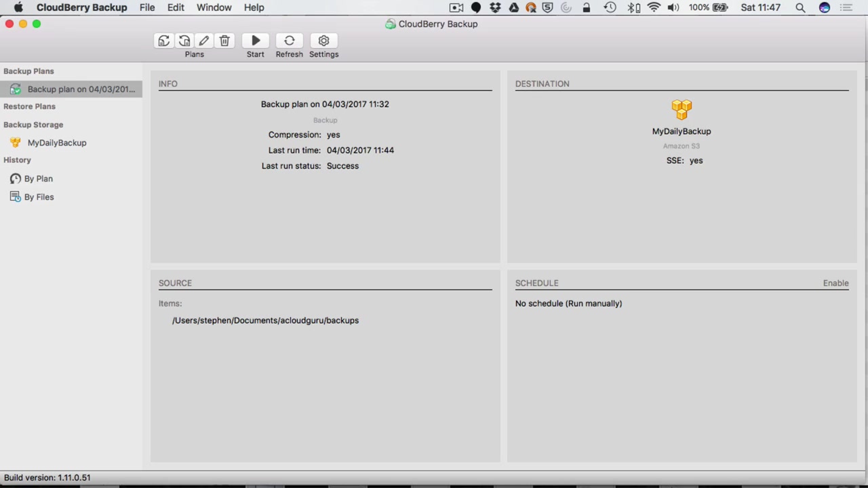Image resolution: width=868 pixels, height=488 pixels.
Task: Open Google Drive menu bar icon
Action: (513, 7)
